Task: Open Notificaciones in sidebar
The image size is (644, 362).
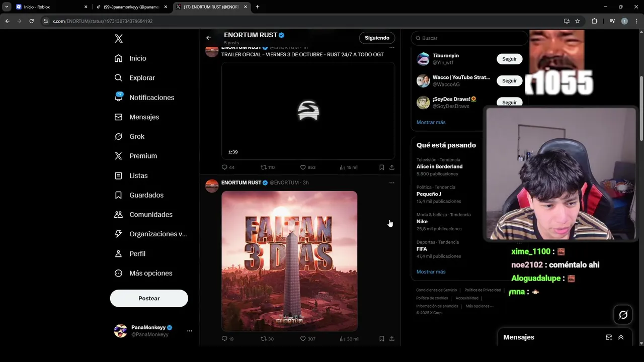Action: (144, 98)
